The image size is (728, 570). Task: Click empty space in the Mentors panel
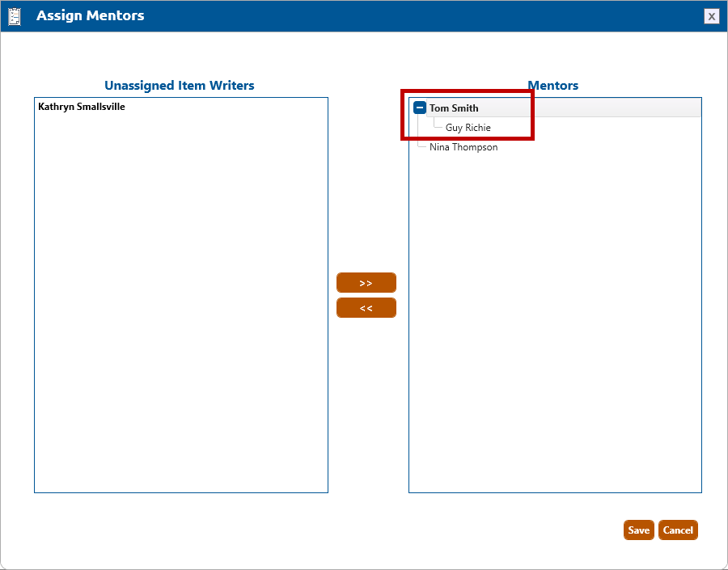[x=555, y=323]
